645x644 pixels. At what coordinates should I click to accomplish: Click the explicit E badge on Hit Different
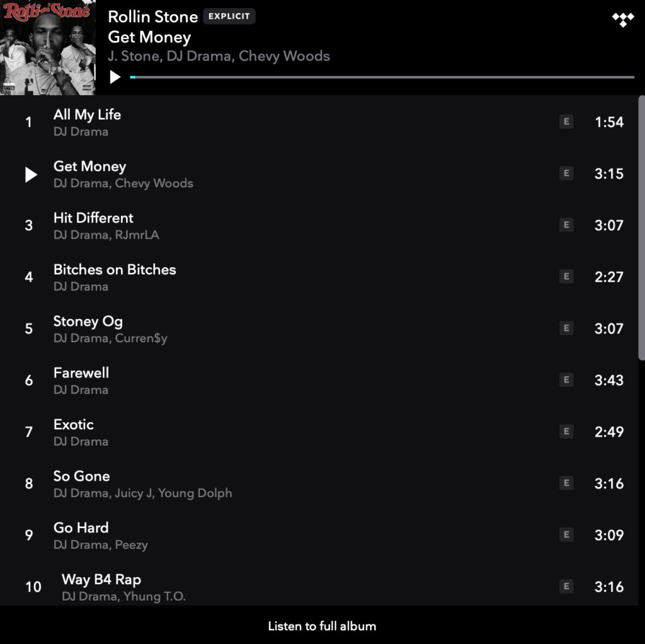point(566,225)
